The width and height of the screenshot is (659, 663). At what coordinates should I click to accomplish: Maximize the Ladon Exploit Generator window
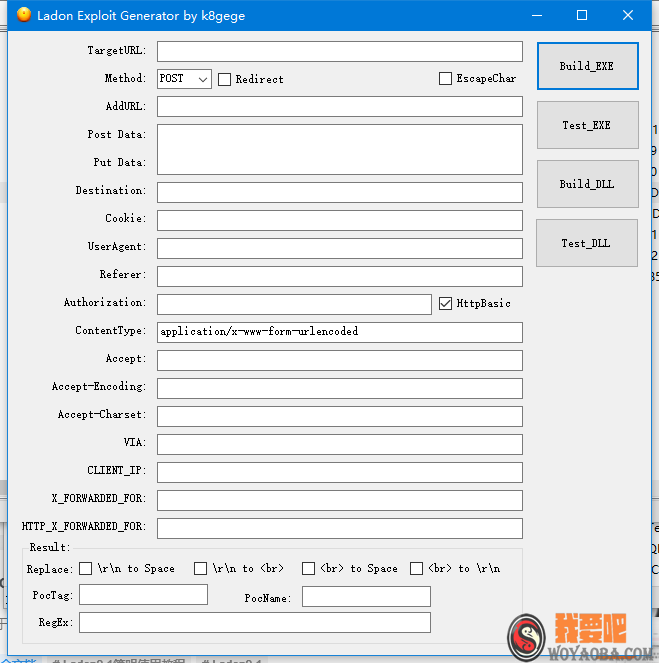(x=582, y=15)
